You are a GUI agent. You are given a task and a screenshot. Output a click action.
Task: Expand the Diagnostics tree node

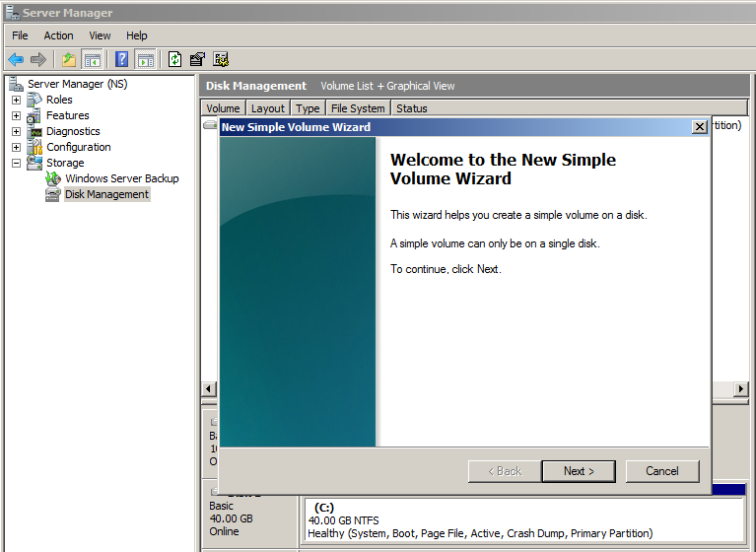point(17,132)
